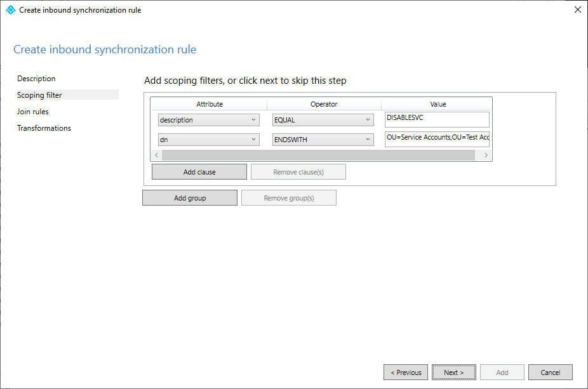Go to the Join rules step
Image resolution: width=588 pixels, height=389 pixels.
(x=33, y=112)
